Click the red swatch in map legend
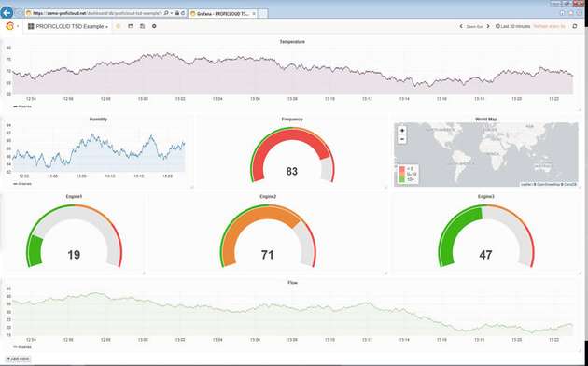Screen dimensions: 588x366 [402, 169]
